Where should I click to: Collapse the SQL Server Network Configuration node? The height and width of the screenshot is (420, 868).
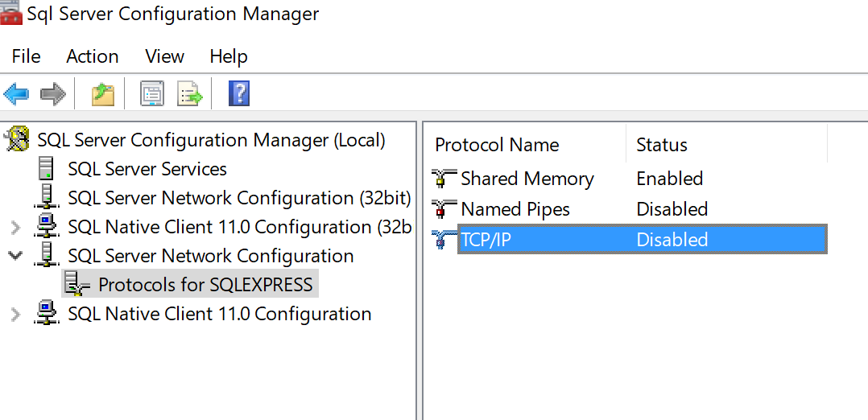pyautogui.click(x=15, y=255)
